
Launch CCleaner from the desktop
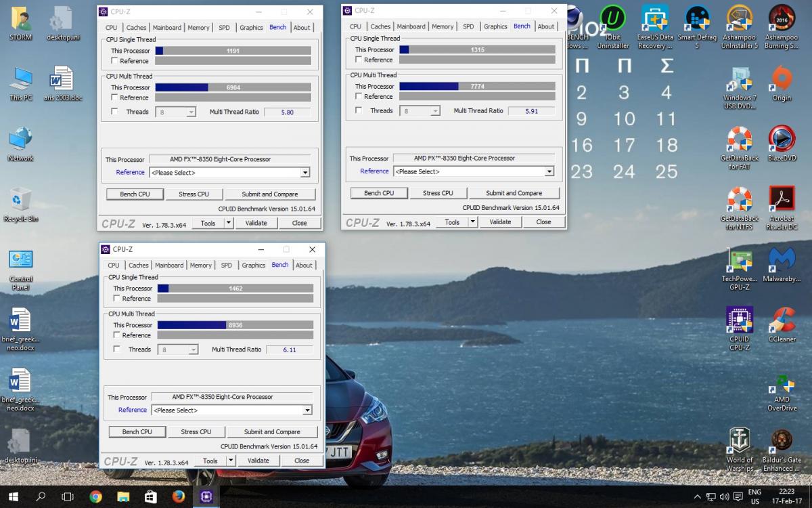point(782,326)
